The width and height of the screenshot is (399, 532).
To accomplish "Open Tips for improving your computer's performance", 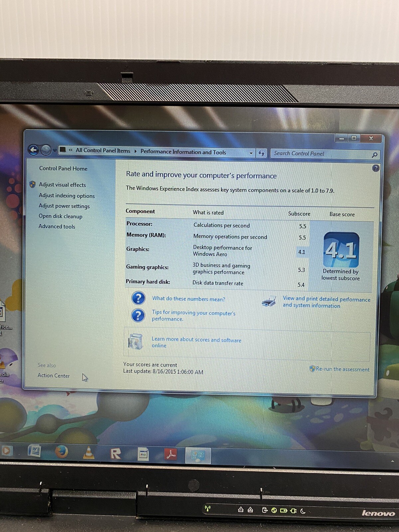I will [194, 316].
